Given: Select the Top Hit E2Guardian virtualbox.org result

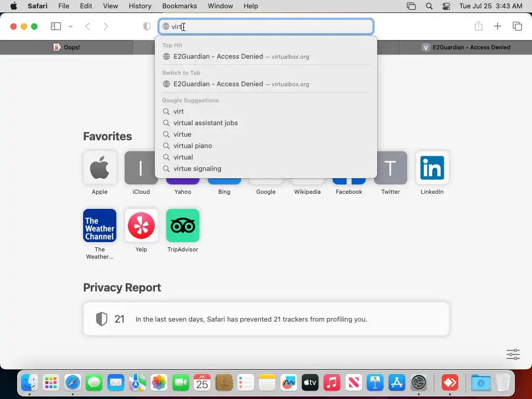Looking at the screenshot, I should [x=266, y=56].
